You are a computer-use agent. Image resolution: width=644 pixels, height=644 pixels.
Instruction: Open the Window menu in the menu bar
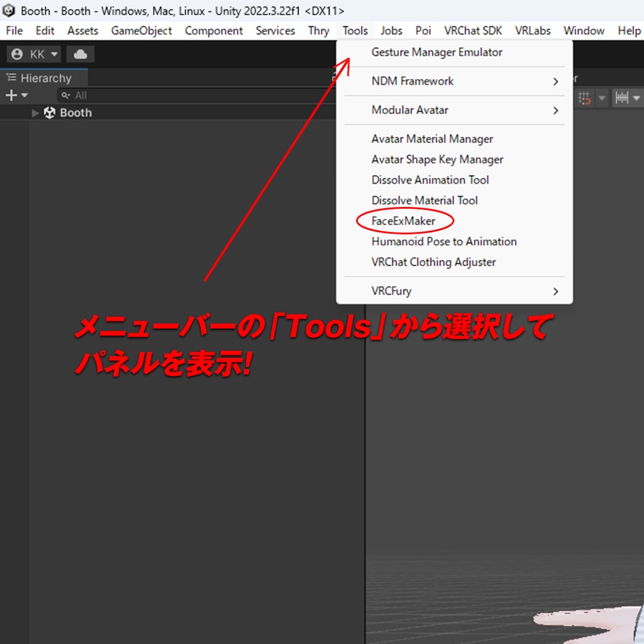coord(584,30)
